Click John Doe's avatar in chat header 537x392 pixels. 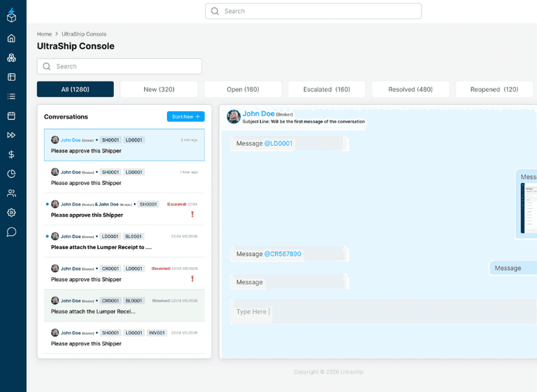233,117
